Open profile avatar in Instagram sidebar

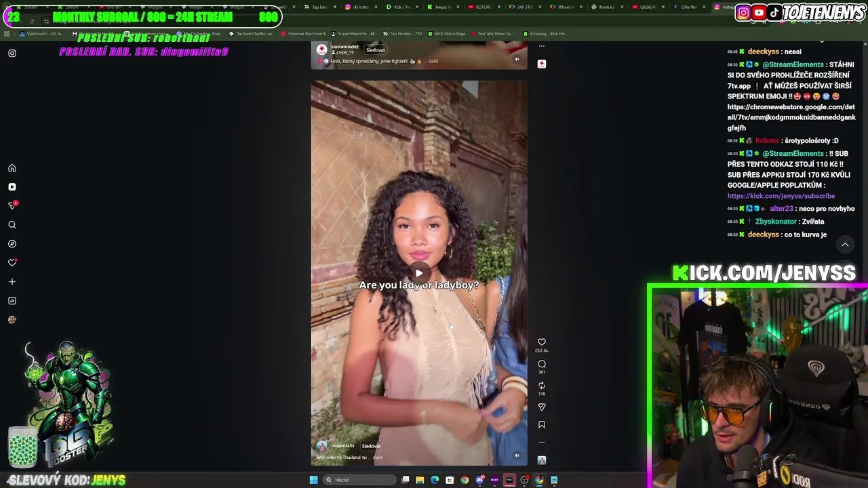click(x=12, y=320)
